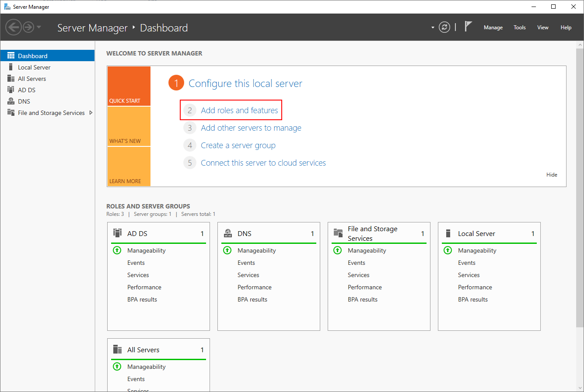Click the AD DS tile header icon
Screen dimensions: 584x392
point(117,233)
